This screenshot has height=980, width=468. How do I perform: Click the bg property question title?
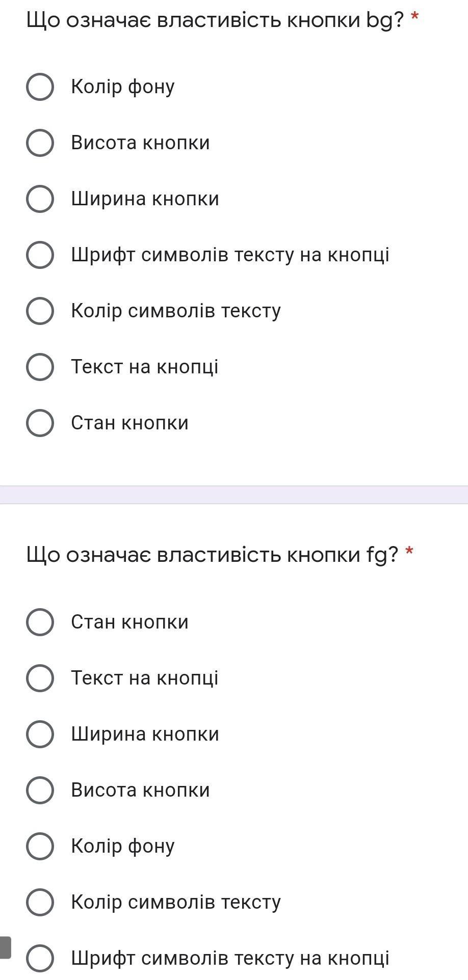coord(214,20)
